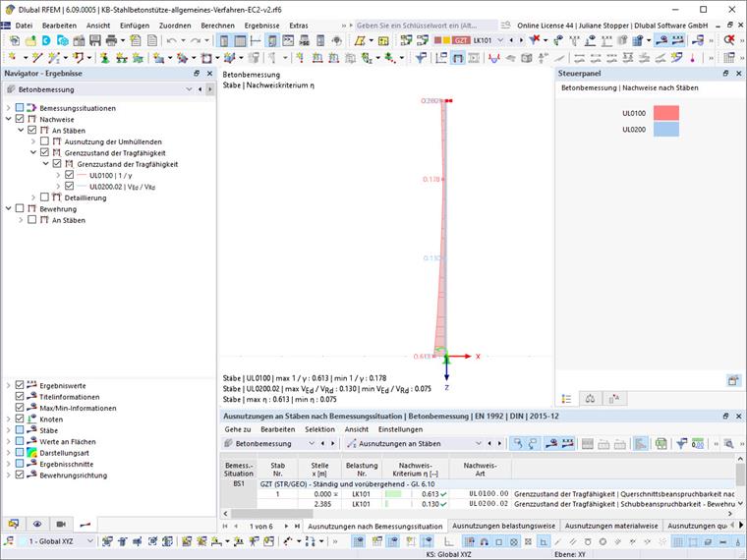Open the Einstellungen table menu
747x560 pixels.
(x=400, y=429)
